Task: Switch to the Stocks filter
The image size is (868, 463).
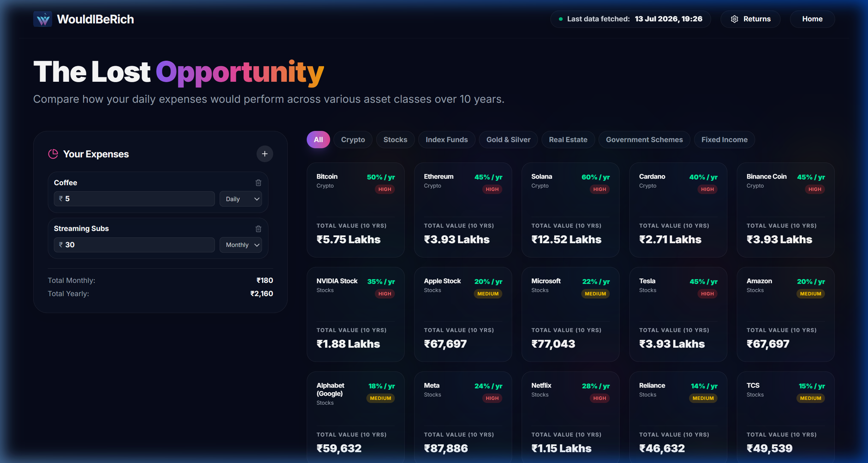Action: pos(395,140)
